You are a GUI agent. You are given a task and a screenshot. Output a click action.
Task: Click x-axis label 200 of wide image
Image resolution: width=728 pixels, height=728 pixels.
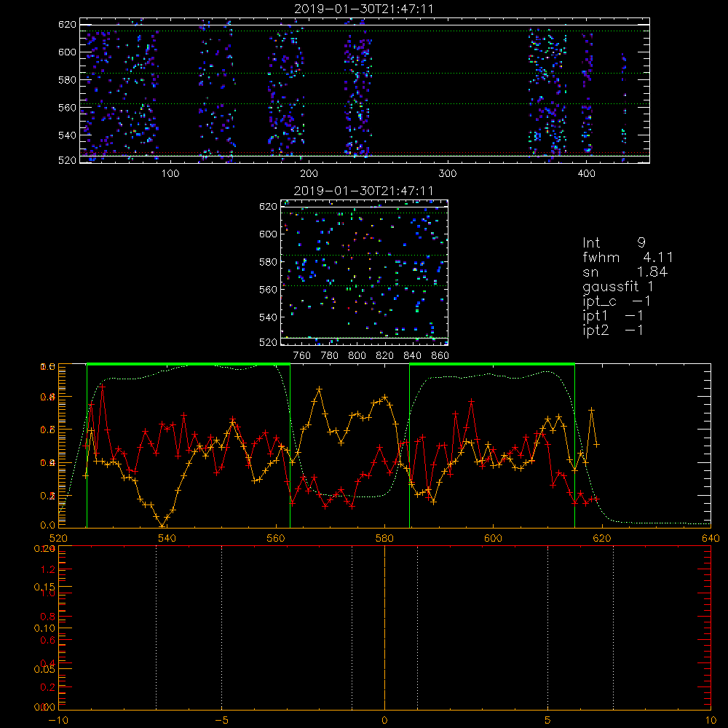point(309,174)
